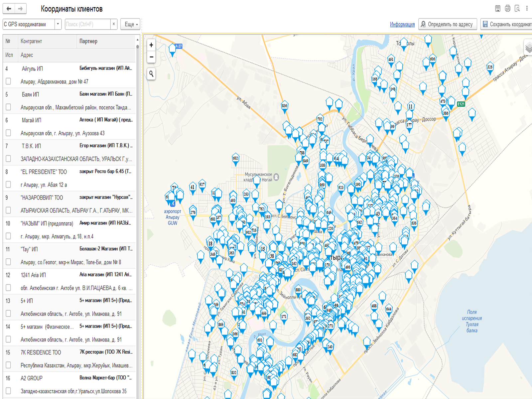The height and width of the screenshot is (399, 532).
Task: Tick the checkbox for 1241 Aria ИП row
Action: [8, 288]
